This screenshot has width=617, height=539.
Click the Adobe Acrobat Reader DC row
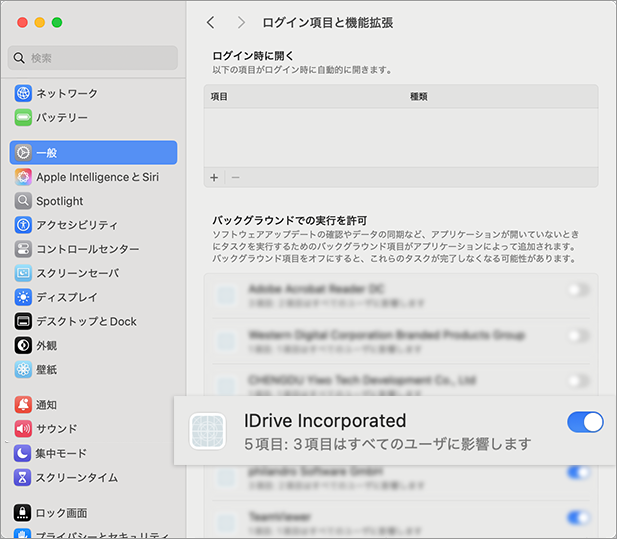coord(401,295)
